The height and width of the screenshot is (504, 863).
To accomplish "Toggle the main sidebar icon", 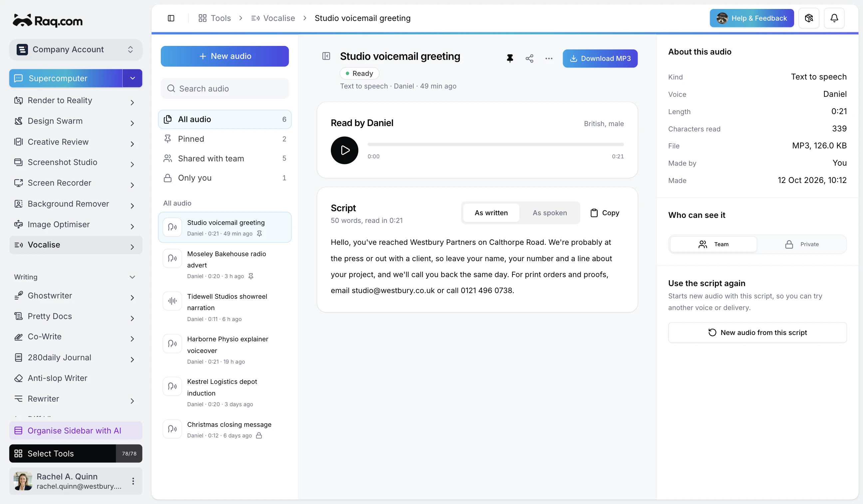I will (x=171, y=18).
